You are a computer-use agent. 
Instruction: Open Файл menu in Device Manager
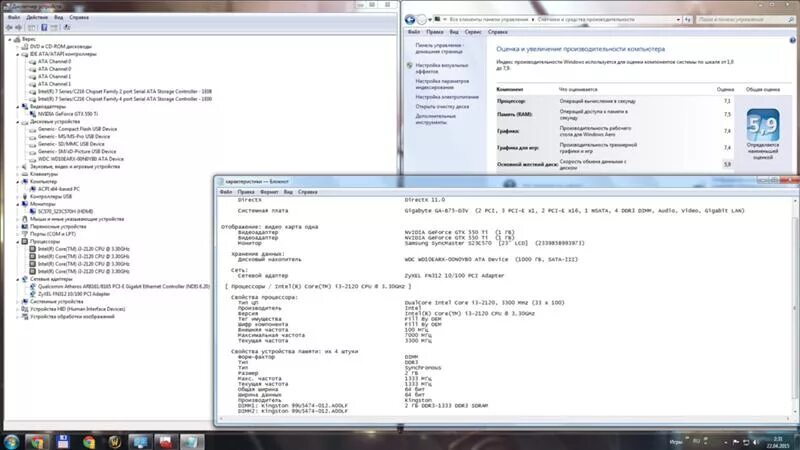point(14,17)
